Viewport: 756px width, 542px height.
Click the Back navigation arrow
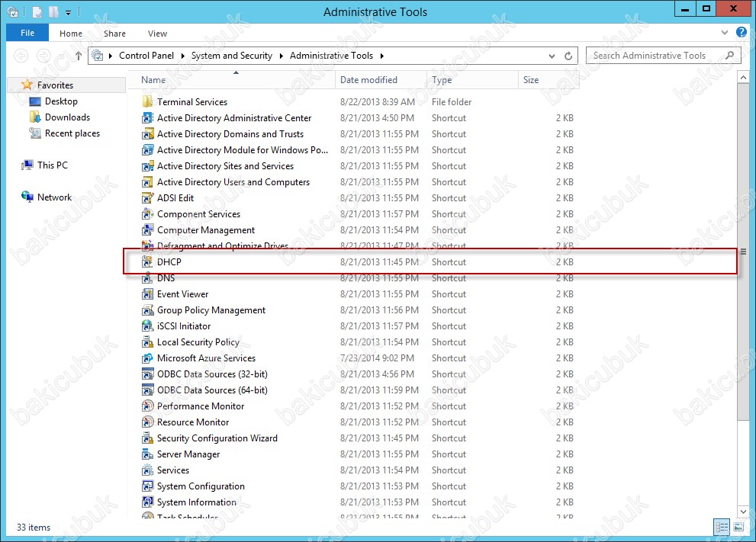pyautogui.click(x=21, y=56)
